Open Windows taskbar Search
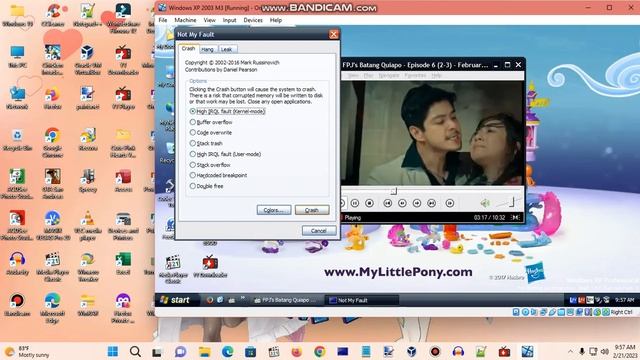 click(136, 351)
